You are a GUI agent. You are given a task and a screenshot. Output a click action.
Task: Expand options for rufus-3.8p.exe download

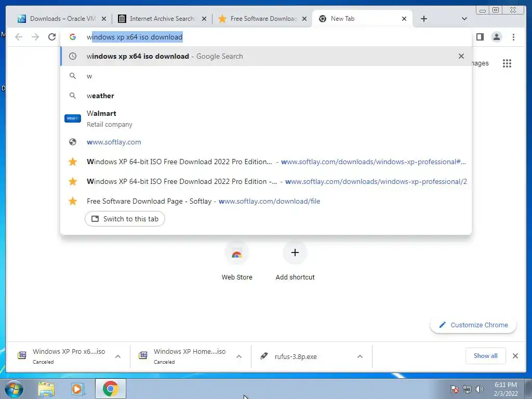[360, 356]
